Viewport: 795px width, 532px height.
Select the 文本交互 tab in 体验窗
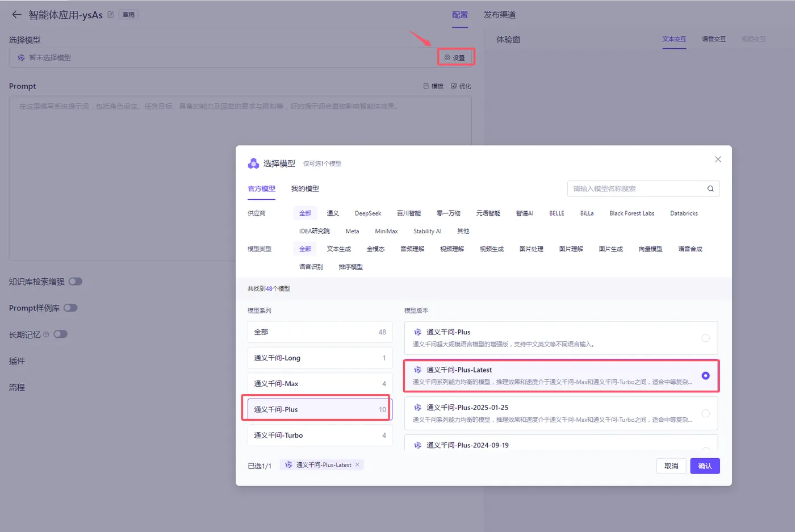pyautogui.click(x=674, y=39)
